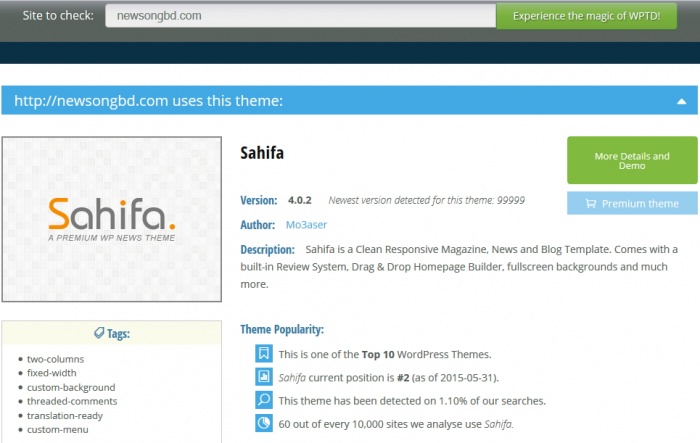
Task: Click the 'http://newsongbd.com uses this theme' header bar
Action: tap(350, 100)
